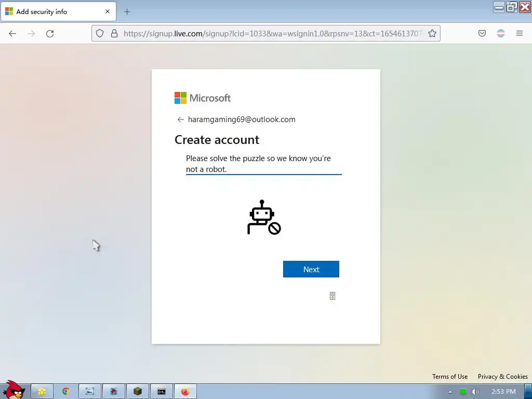Open a new tab with plus icon

127,12
